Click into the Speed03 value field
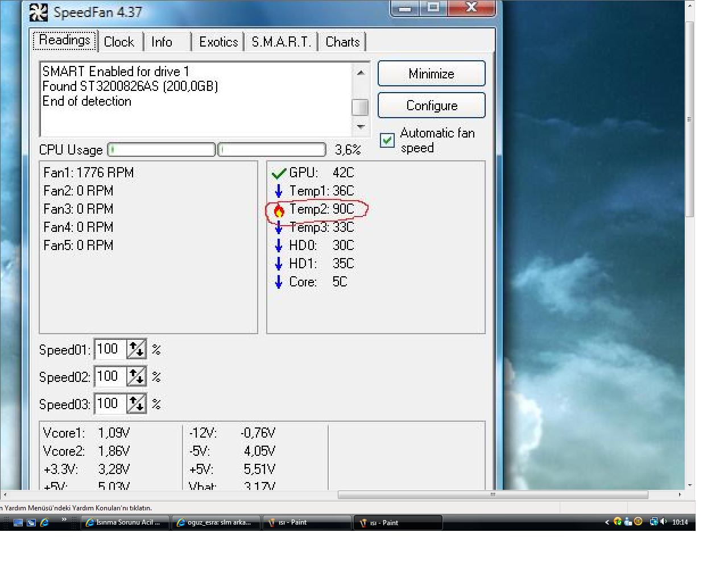The height and width of the screenshot is (582, 728). point(110,404)
